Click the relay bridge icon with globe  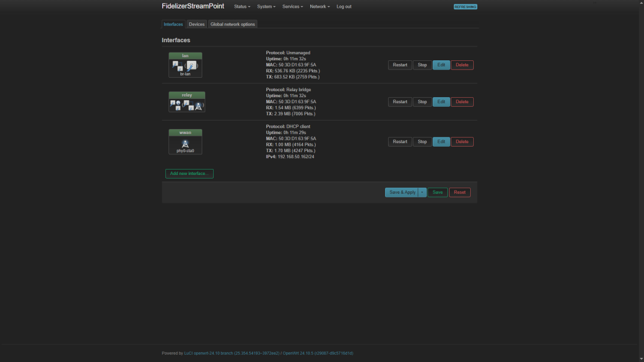pos(176,105)
